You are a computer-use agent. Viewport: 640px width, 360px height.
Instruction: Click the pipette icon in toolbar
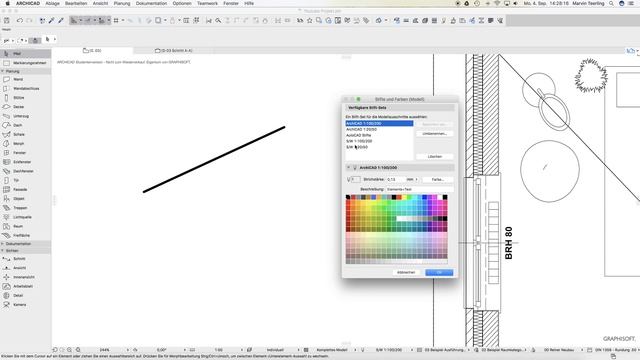52,20
